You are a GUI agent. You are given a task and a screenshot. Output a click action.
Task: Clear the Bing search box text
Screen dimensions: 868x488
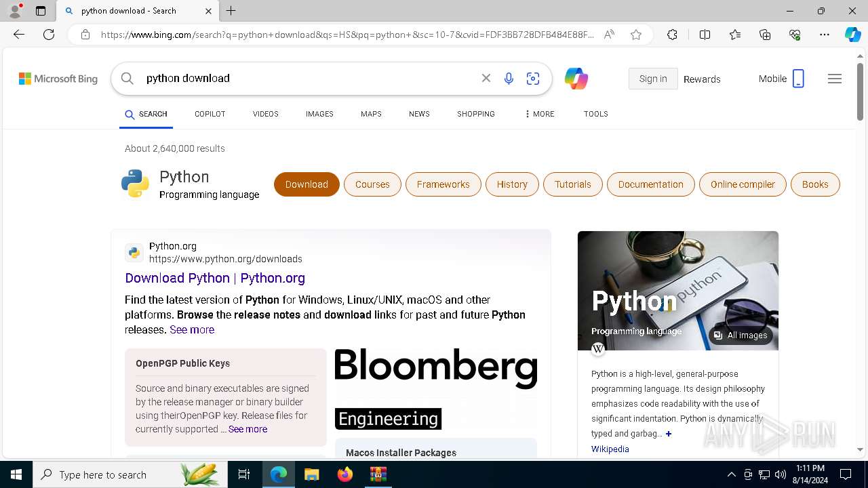click(486, 79)
